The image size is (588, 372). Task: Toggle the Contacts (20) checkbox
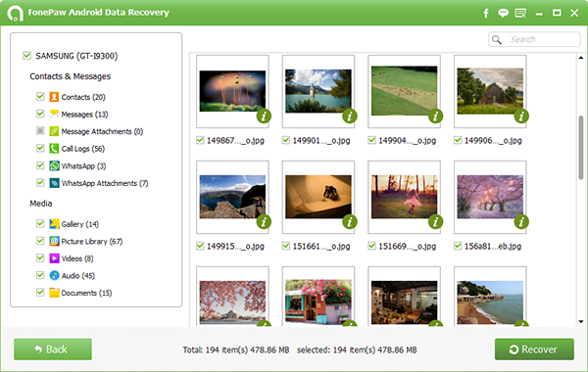point(40,97)
